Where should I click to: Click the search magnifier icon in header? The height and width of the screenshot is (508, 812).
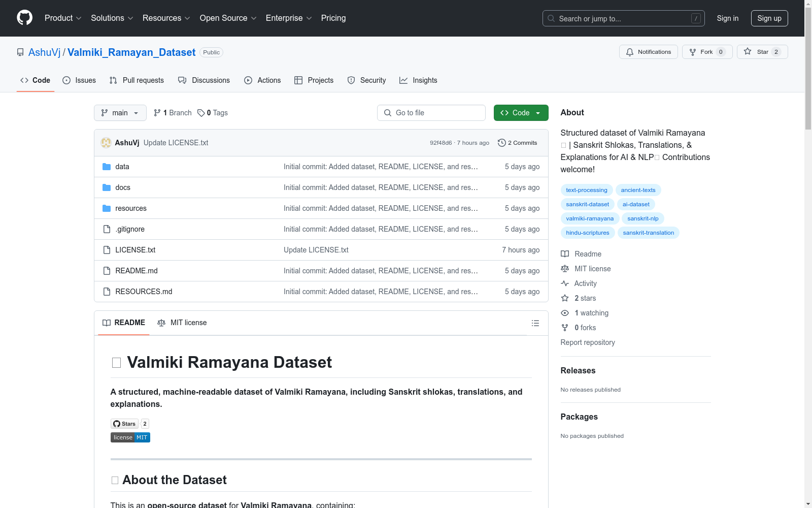[x=551, y=18]
